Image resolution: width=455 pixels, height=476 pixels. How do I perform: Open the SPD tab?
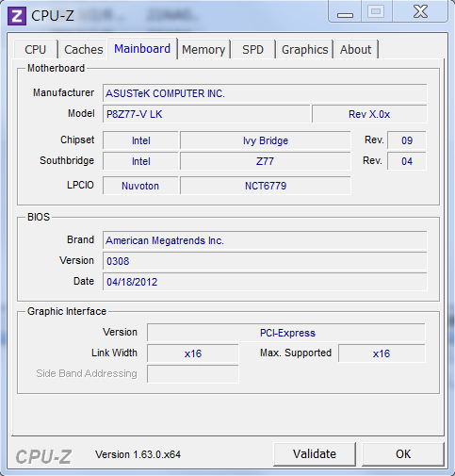252,49
